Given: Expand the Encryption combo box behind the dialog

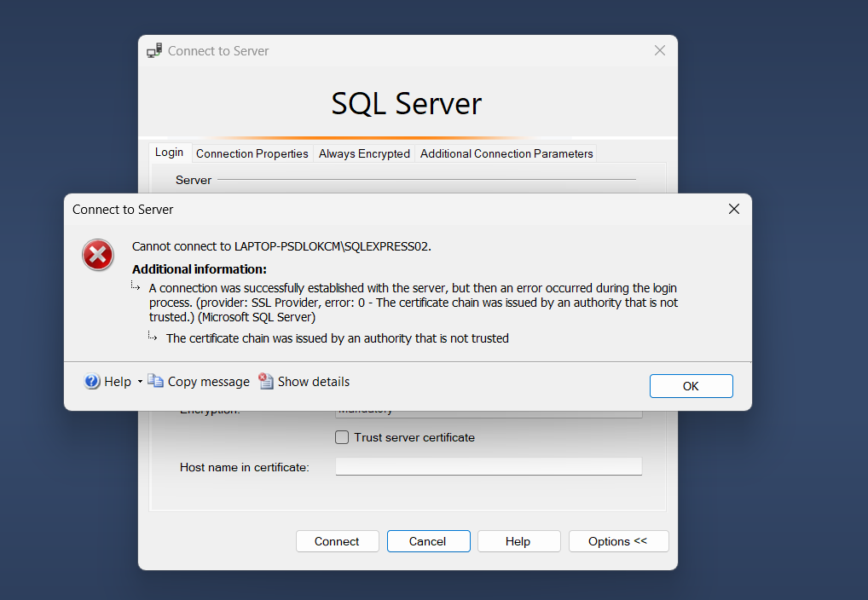Looking at the screenshot, I should 489,412.
